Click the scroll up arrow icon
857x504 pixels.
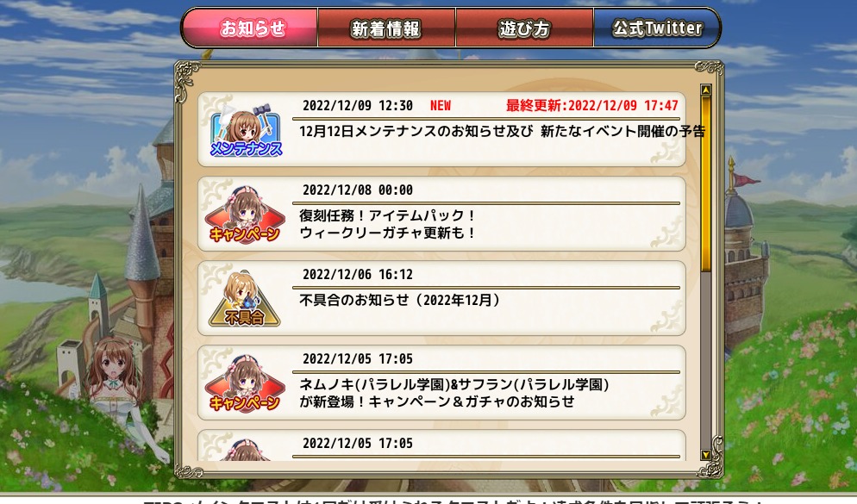705,90
